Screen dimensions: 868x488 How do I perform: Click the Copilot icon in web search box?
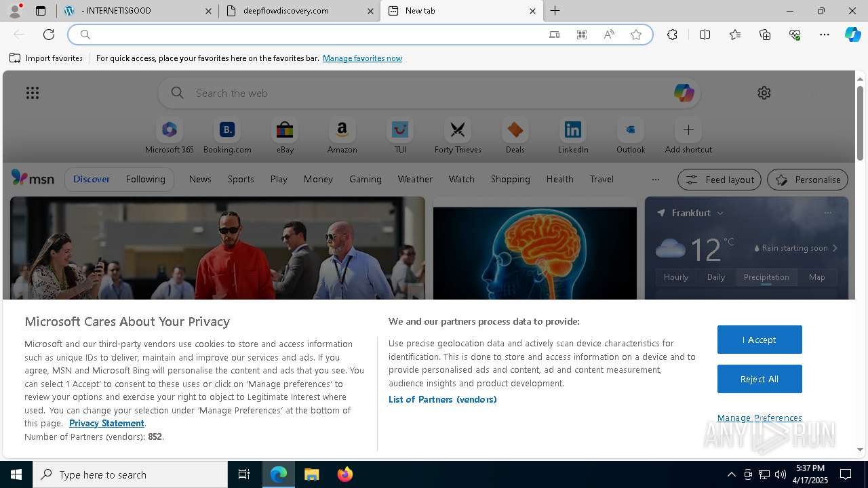684,93
